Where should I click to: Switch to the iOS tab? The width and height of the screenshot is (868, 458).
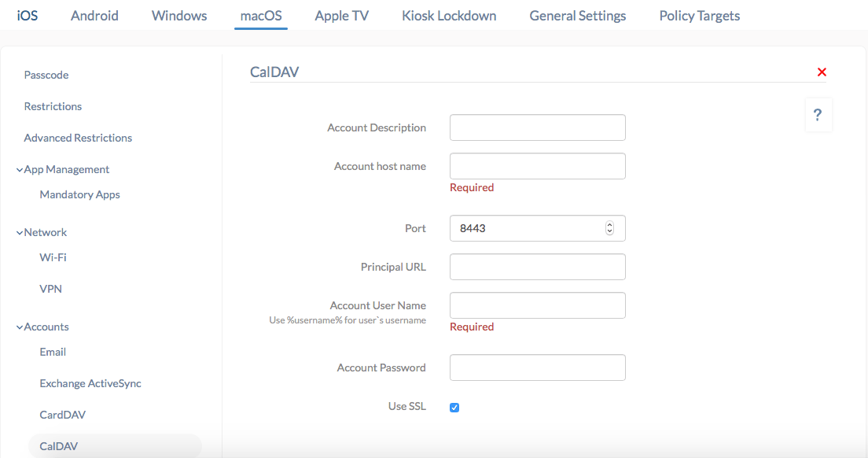click(28, 15)
